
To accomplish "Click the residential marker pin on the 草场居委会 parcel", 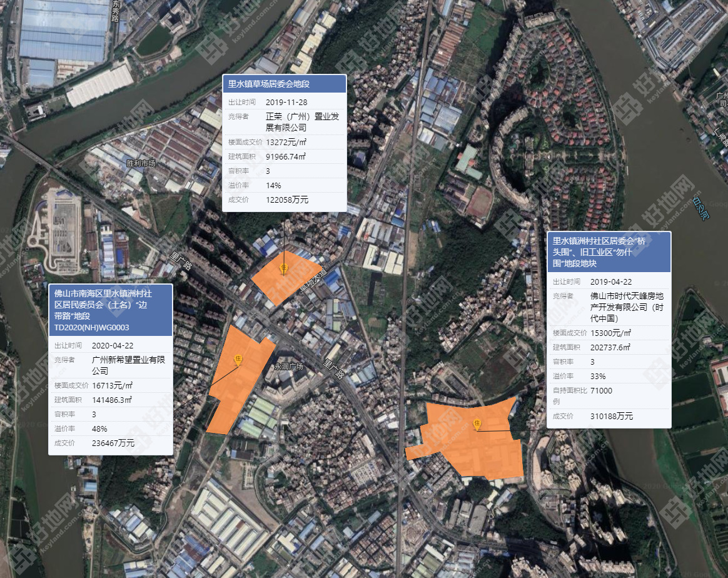I will (284, 268).
